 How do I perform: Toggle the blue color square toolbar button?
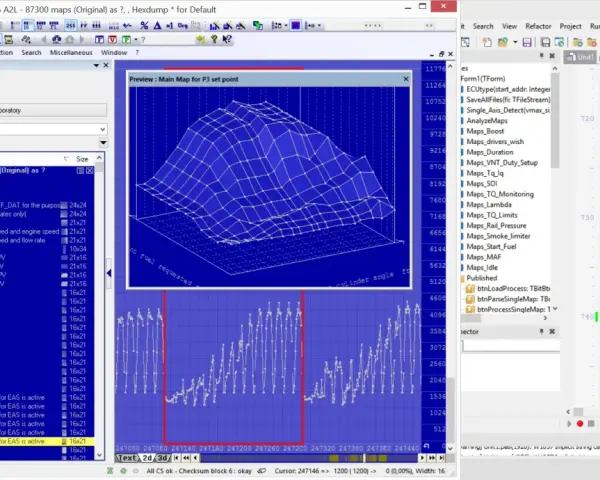click(295, 26)
